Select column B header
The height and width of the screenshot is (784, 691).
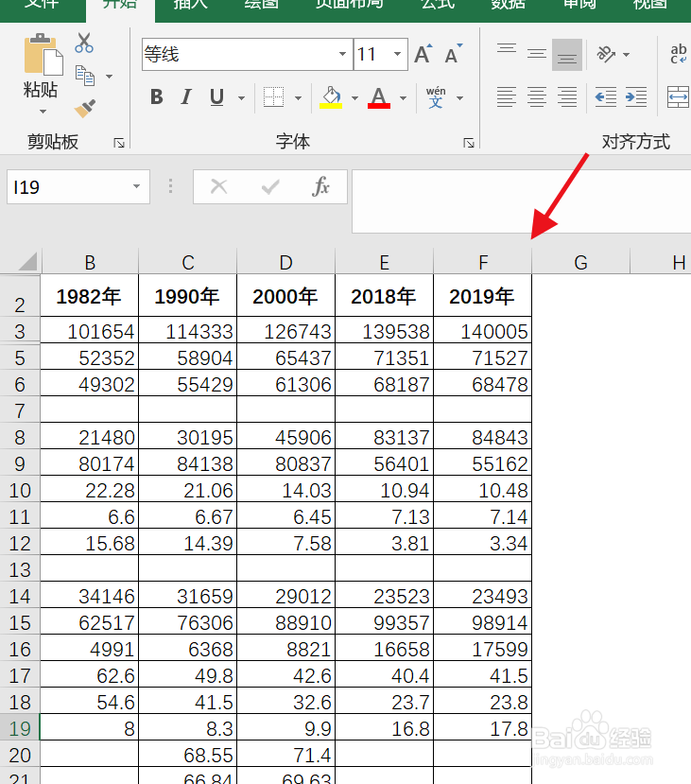90,262
